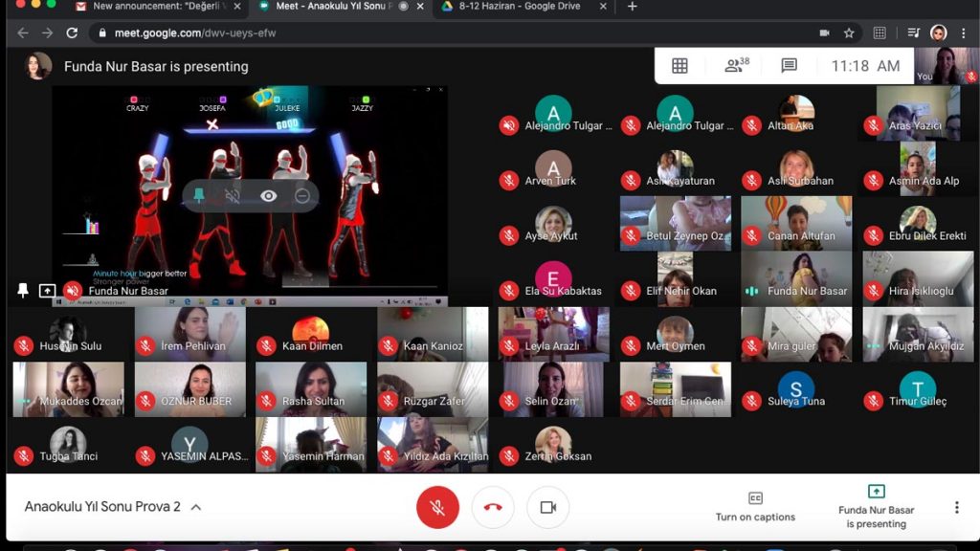The image size is (980, 551).
Task: Click the Kaan Dilmen participant name
Action: (x=313, y=345)
